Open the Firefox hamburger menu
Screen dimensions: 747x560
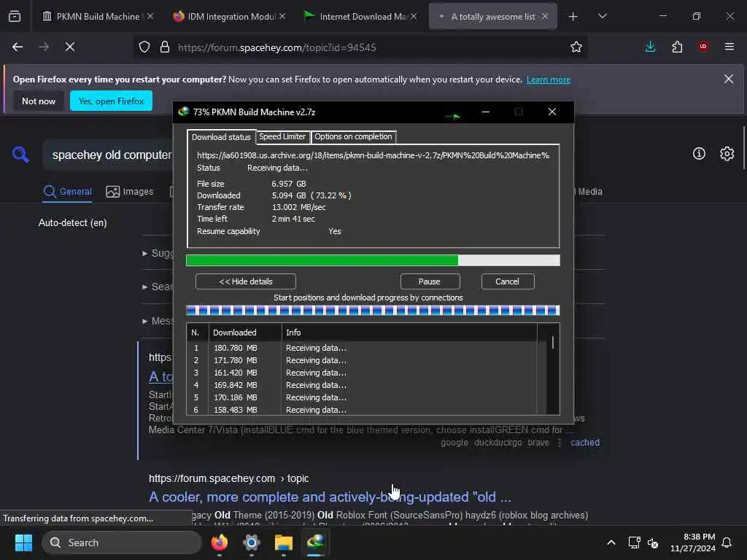729,47
